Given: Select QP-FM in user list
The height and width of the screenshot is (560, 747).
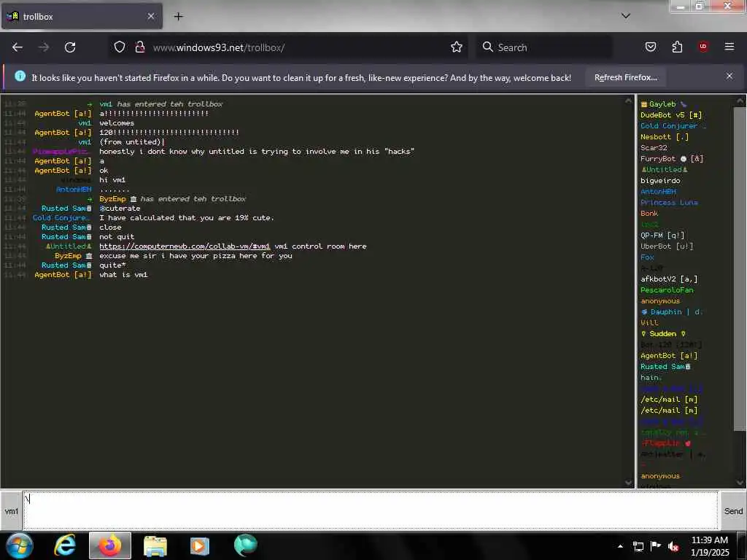Looking at the screenshot, I should click(x=662, y=236).
